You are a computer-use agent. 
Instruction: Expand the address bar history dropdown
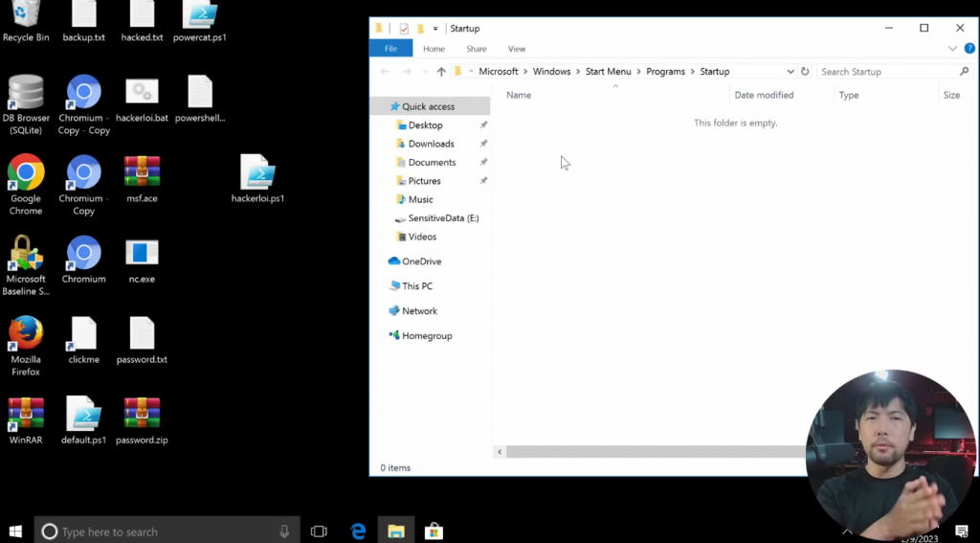pyautogui.click(x=790, y=72)
